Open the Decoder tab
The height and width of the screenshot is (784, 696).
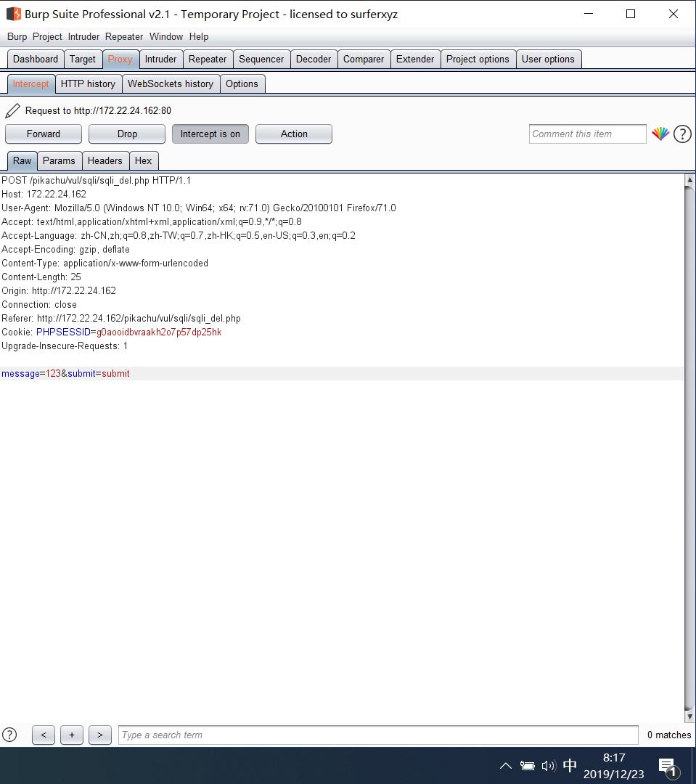314,59
